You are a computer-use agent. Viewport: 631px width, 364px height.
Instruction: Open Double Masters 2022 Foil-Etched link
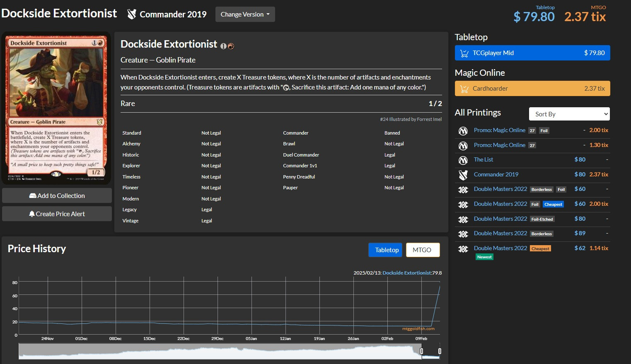[500, 219]
